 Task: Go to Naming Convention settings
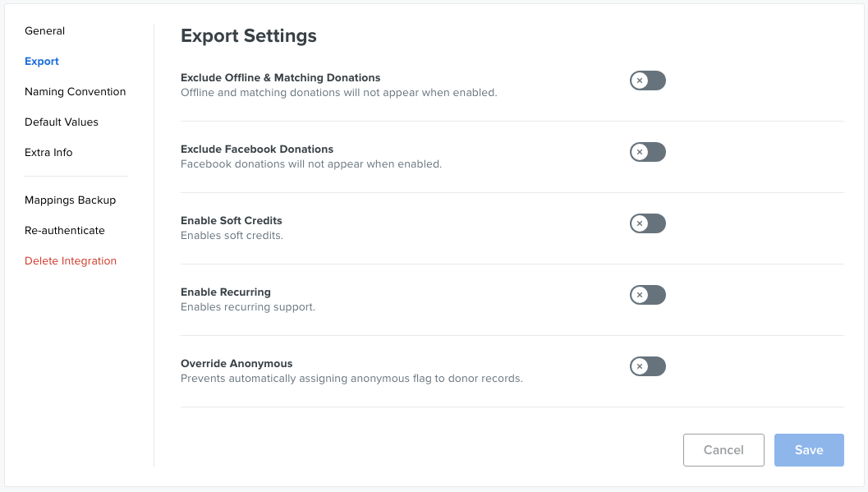[76, 92]
